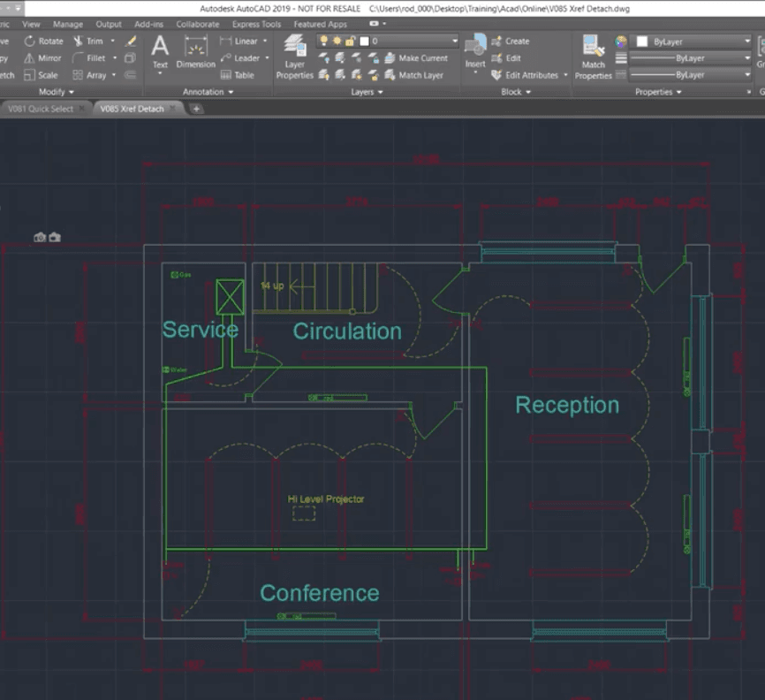The height and width of the screenshot is (700, 765).
Task: Expand the Annotation panel
Action: tap(208, 92)
